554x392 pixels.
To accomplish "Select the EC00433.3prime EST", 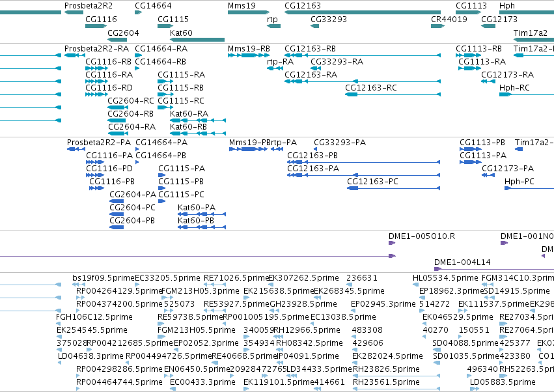I will click(x=173, y=389).
